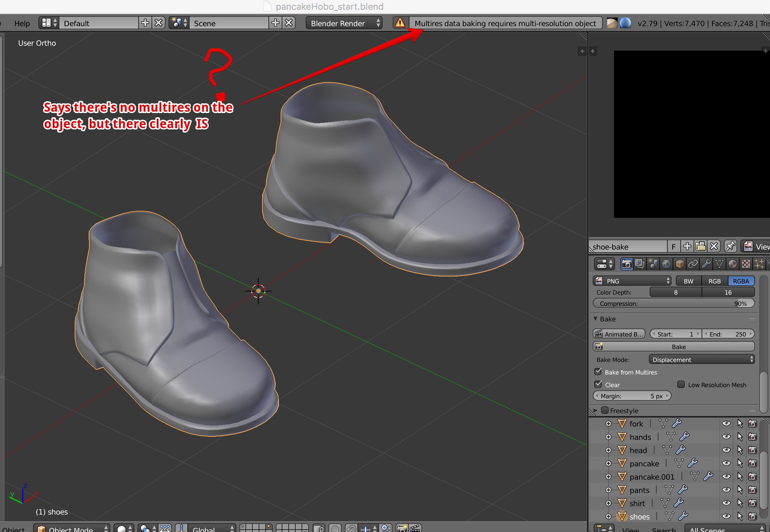The width and height of the screenshot is (770, 532).
Task: Open the Blender Render engine dropdown
Action: pos(344,23)
